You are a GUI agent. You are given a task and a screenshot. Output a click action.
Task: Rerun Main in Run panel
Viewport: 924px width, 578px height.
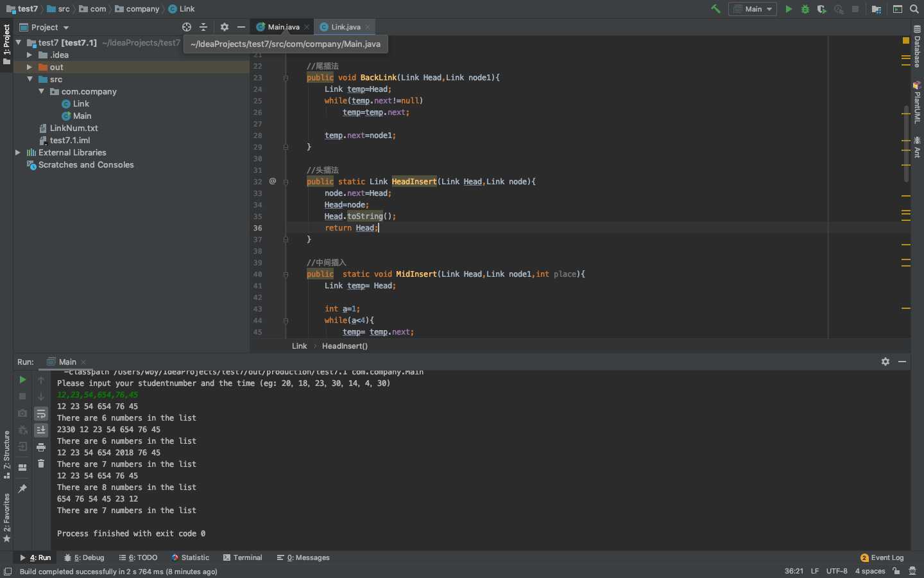pos(22,380)
